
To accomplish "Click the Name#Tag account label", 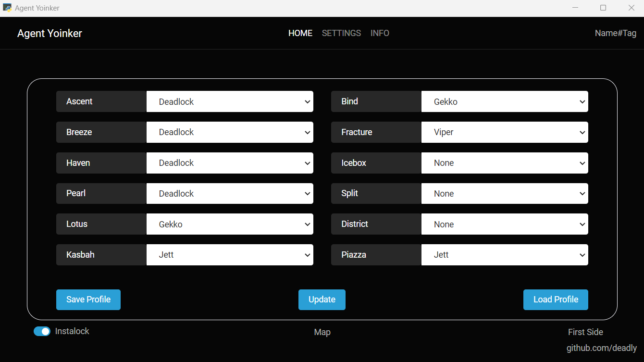I will point(616,33).
